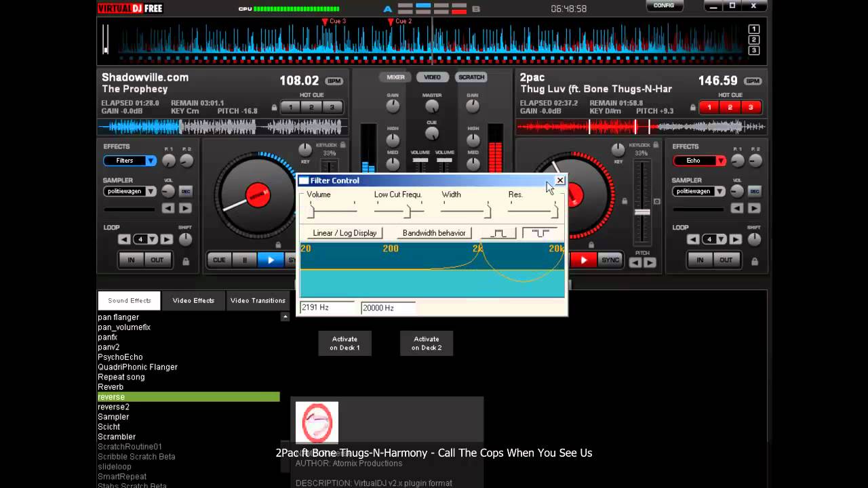The width and height of the screenshot is (868, 488).
Task: Trigger left deck hot cue 3
Action: click(332, 107)
